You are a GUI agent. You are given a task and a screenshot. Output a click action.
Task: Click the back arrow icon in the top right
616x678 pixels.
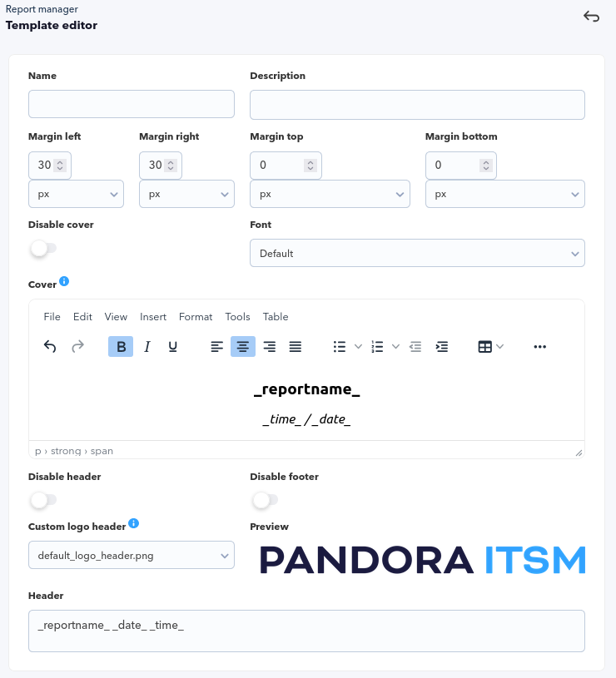(591, 17)
